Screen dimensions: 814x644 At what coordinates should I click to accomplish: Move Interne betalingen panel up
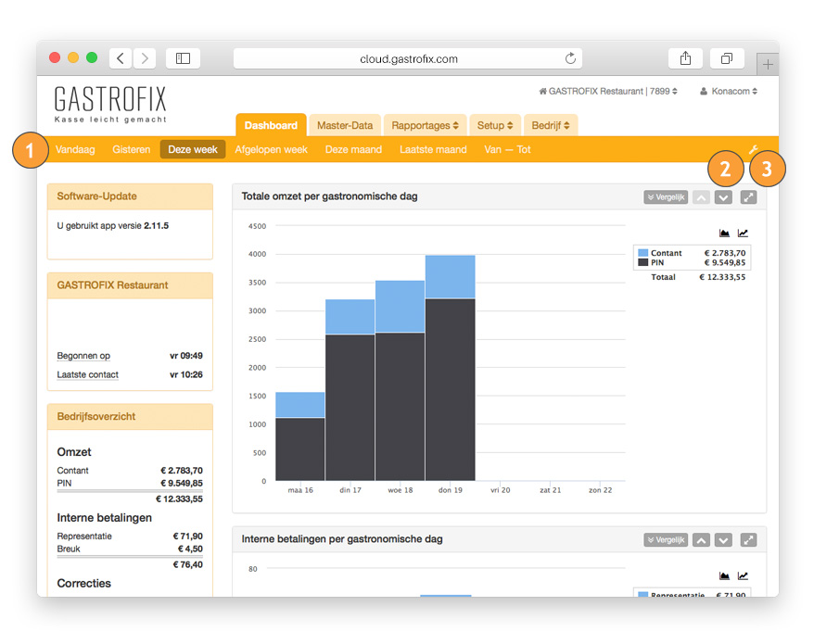point(702,540)
